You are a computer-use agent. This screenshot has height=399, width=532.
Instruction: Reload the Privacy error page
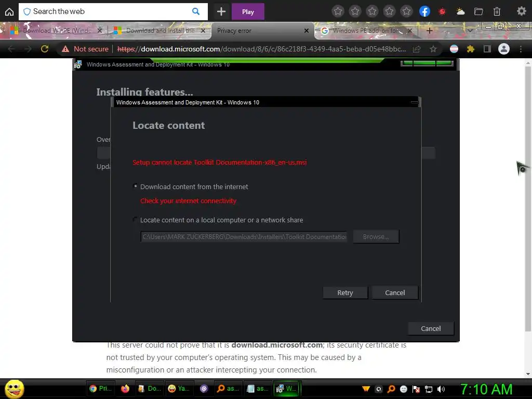pos(45,49)
